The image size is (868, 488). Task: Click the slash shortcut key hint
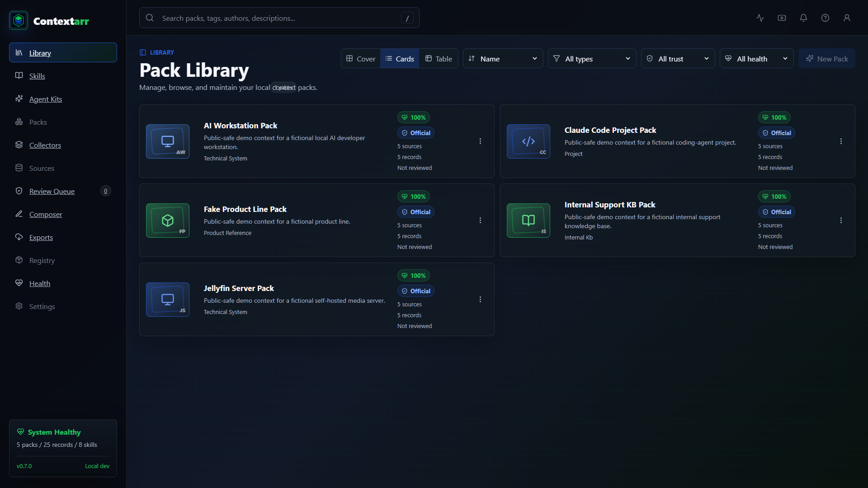407,18
